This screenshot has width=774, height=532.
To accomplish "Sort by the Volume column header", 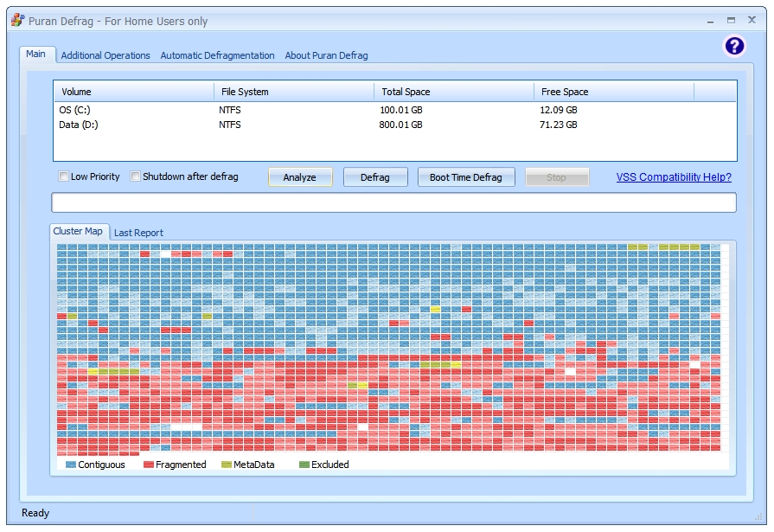I will point(134,92).
